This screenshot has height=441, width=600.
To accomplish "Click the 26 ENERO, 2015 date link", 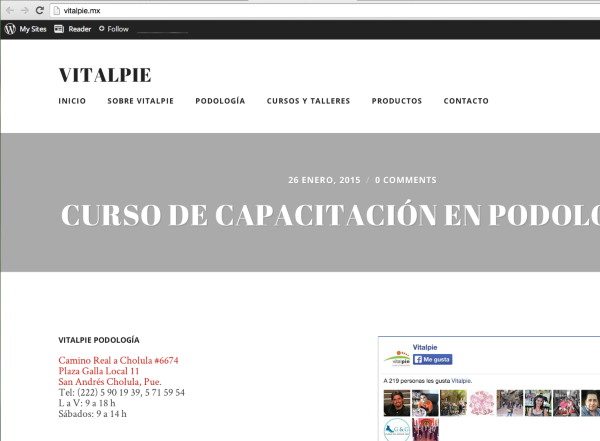I will coord(324,180).
